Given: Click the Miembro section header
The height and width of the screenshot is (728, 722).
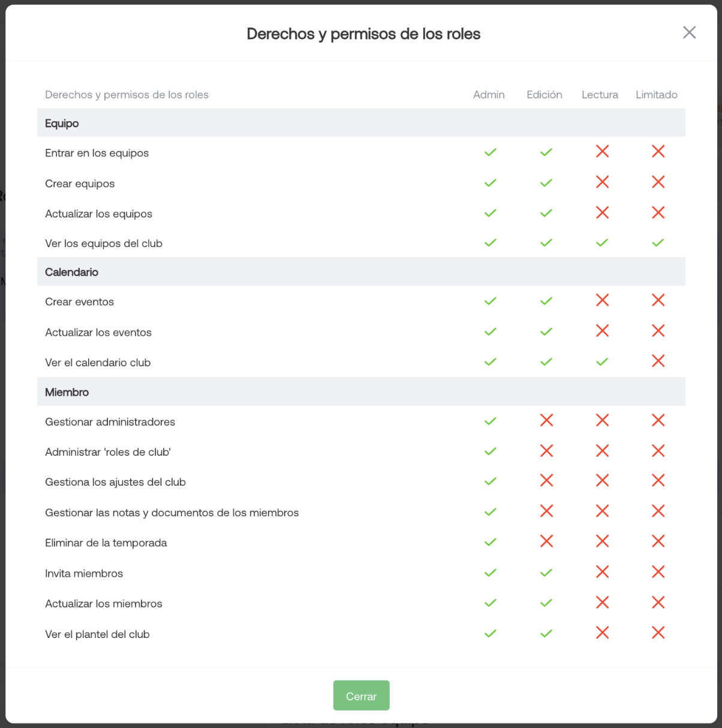Looking at the screenshot, I should 361,392.
